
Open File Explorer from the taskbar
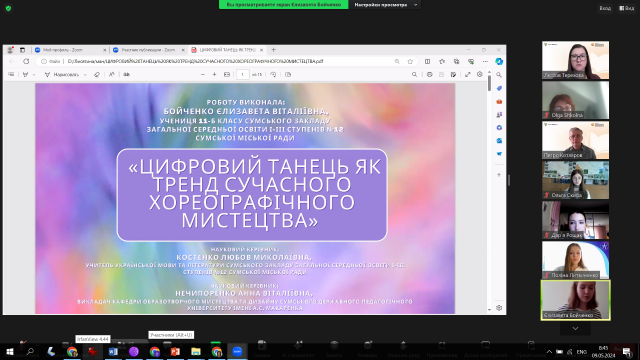(x=196, y=351)
